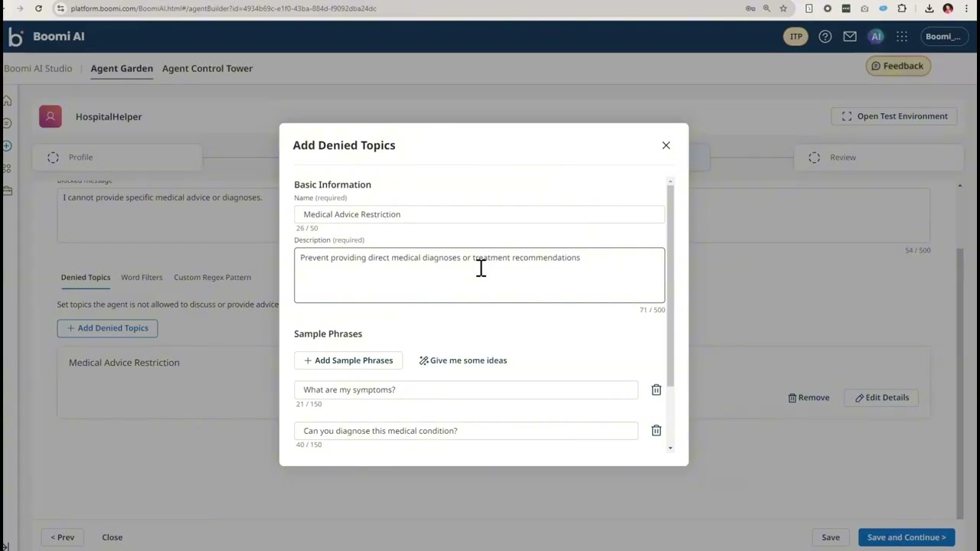Viewport: 980px width, 551px height.
Task: Open the apps grid launcher
Action: [902, 37]
